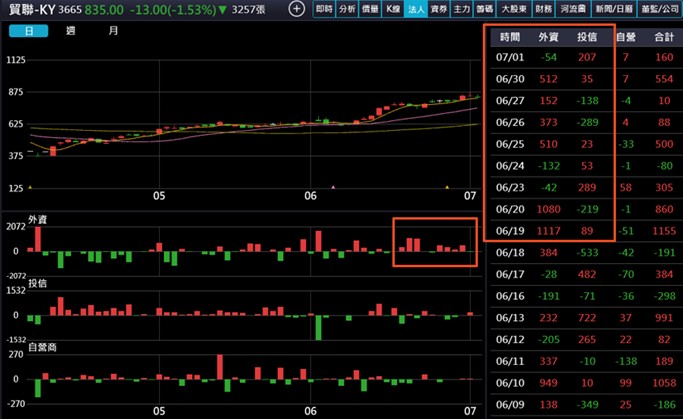Viewport: 683px width, 419px height.
Task: Switch to the K線 tab
Action: (393, 9)
